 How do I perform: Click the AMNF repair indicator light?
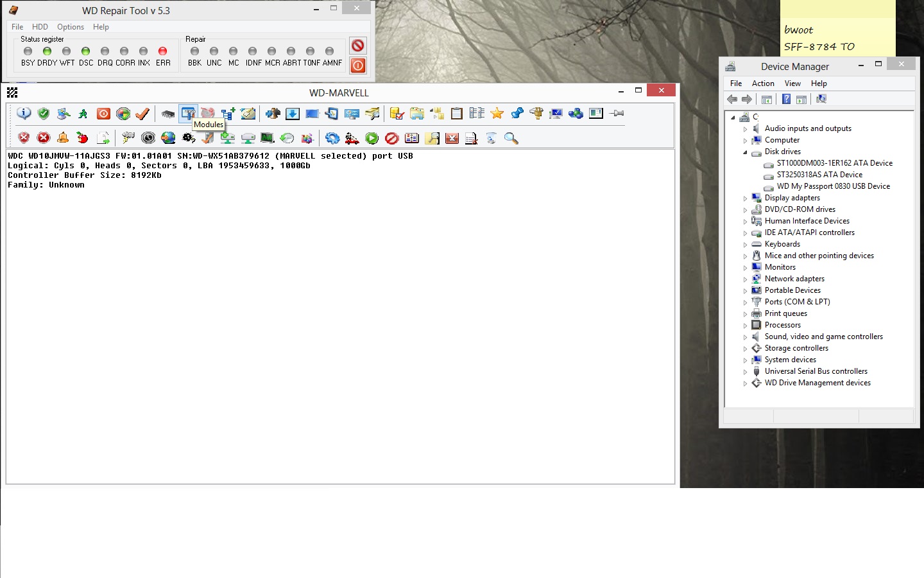[329, 51]
